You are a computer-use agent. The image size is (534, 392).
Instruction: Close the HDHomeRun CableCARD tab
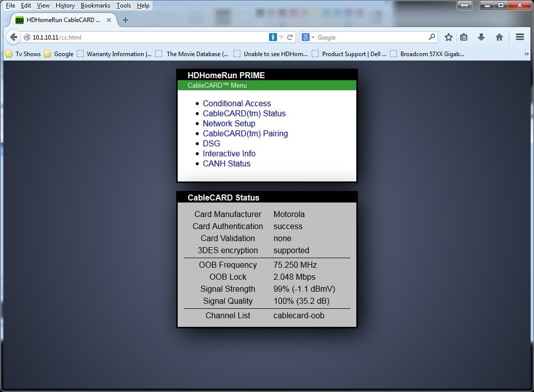pos(109,20)
